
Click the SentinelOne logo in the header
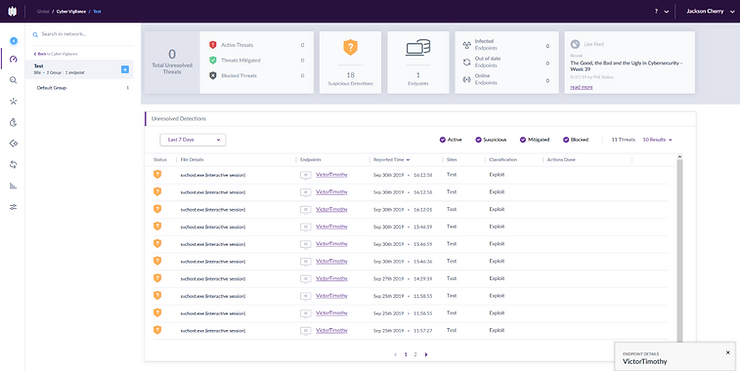(12, 11)
